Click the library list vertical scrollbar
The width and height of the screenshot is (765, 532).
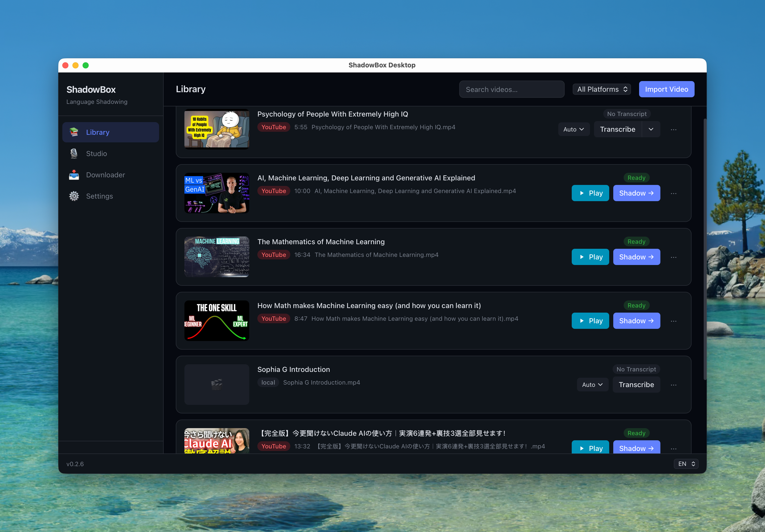click(x=704, y=249)
